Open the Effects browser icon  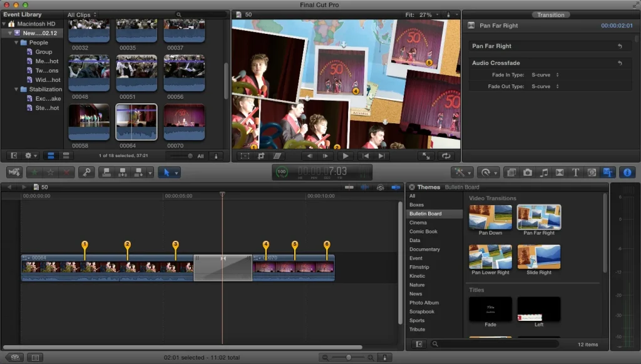(511, 173)
